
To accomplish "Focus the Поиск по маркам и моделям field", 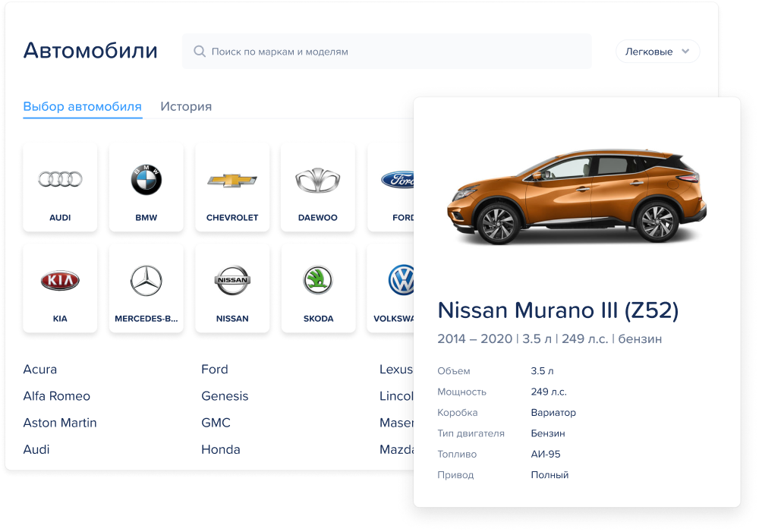I will click(387, 52).
